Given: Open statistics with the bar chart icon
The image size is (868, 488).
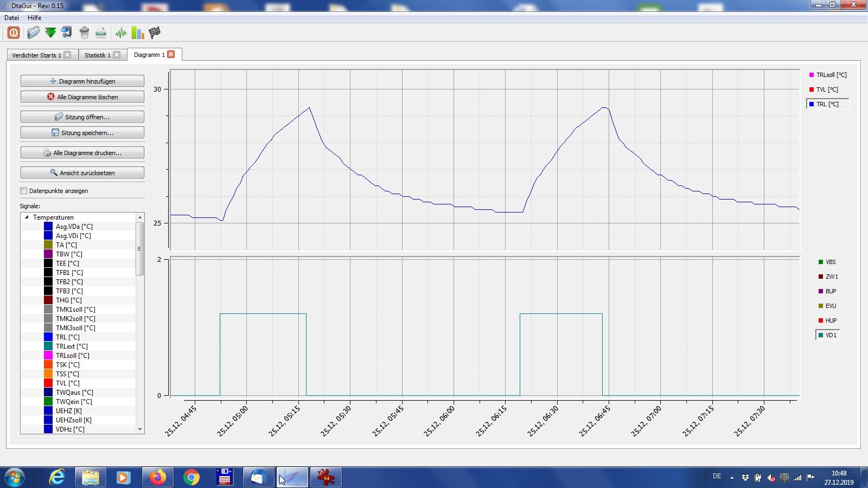Looking at the screenshot, I should coord(138,33).
